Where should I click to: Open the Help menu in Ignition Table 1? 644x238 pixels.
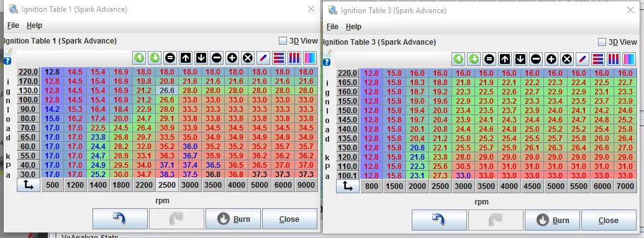tap(35, 25)
